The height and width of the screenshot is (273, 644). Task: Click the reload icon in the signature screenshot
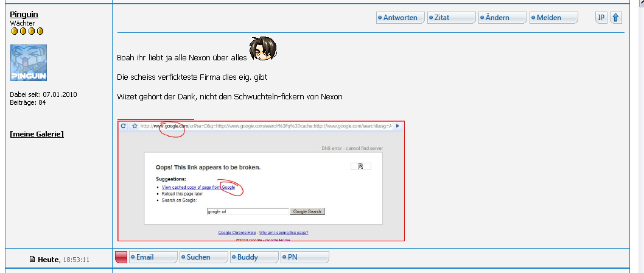click(x=124, y=126)
